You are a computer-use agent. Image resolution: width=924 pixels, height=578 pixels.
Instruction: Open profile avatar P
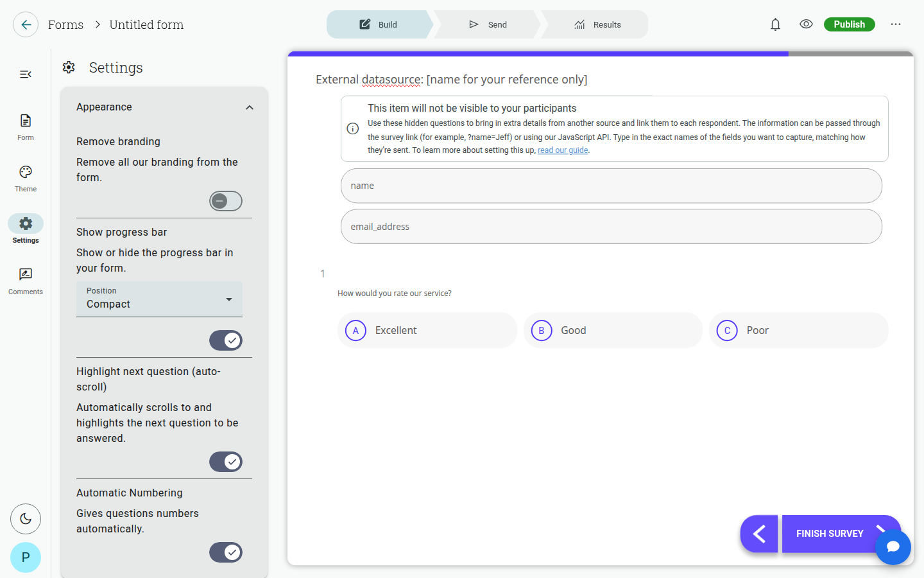(26, 557)
